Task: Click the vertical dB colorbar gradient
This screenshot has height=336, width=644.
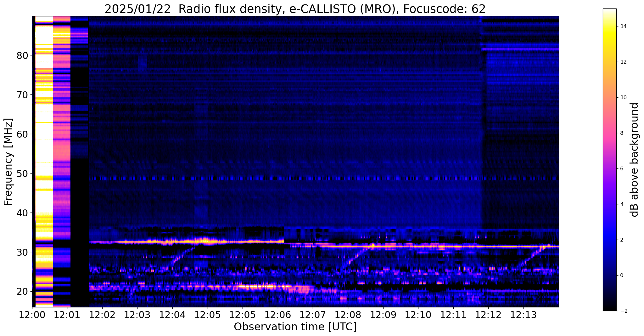Action: coord(610,160)
